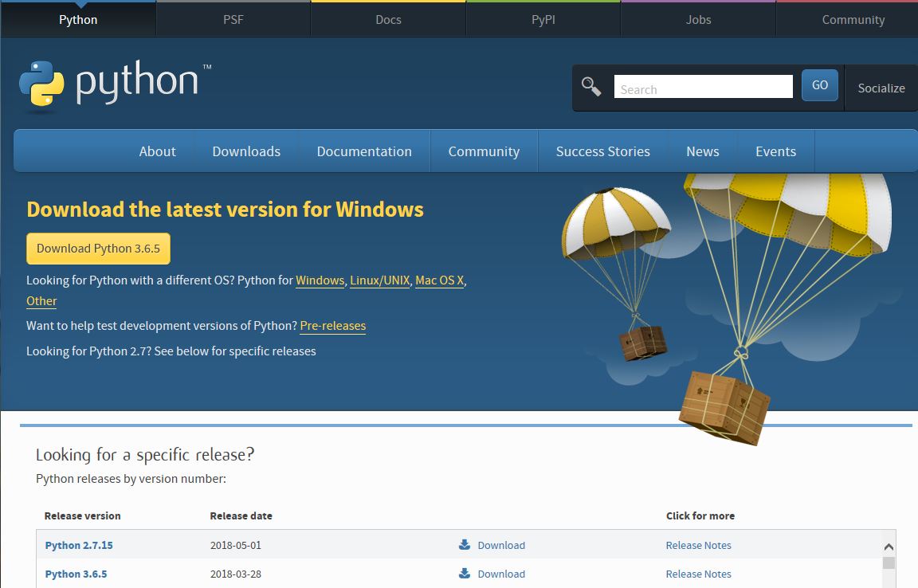Click the releases list scrollbar thumb
This screenshot has height=588, width=918.
click(889, 563)
